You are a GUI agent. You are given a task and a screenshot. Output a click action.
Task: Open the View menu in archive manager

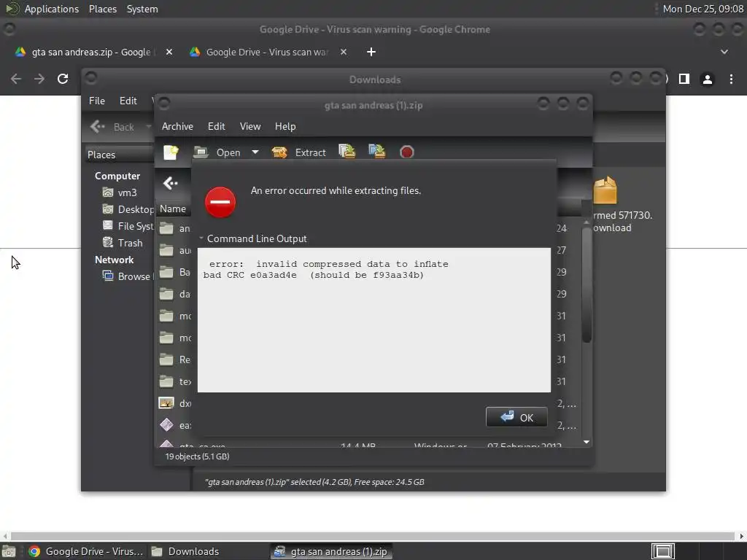pos(250,126)
